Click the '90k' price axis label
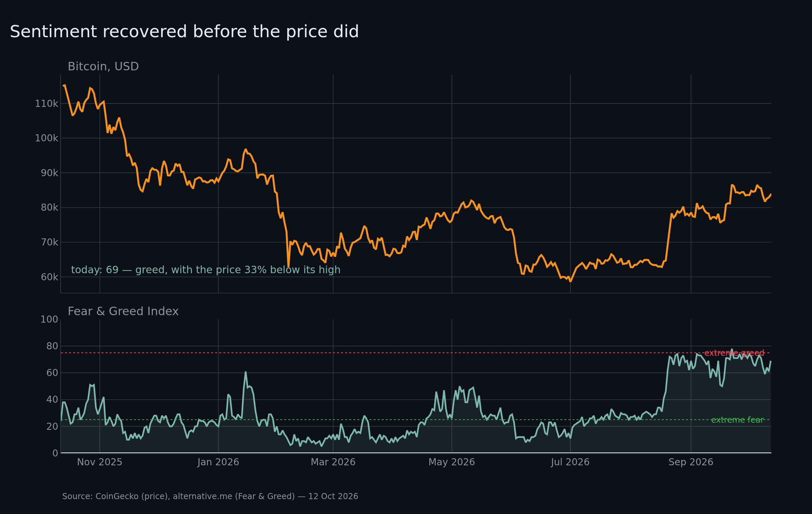The image size is (812, 514). point(49,173)
